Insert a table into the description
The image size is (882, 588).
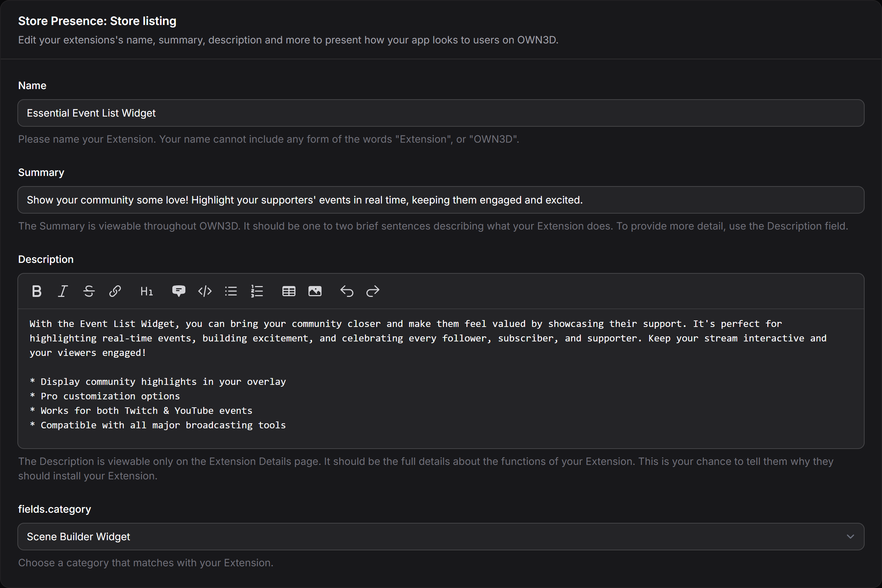coord(289,291)
